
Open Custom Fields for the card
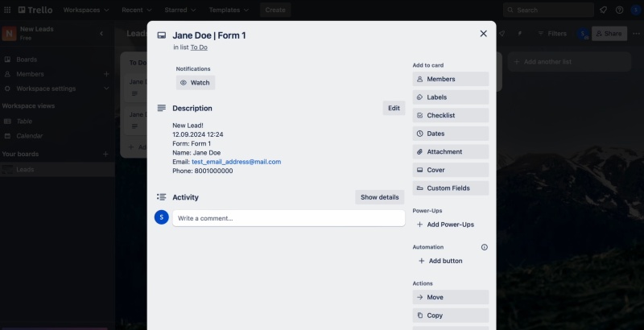(450, 188)
